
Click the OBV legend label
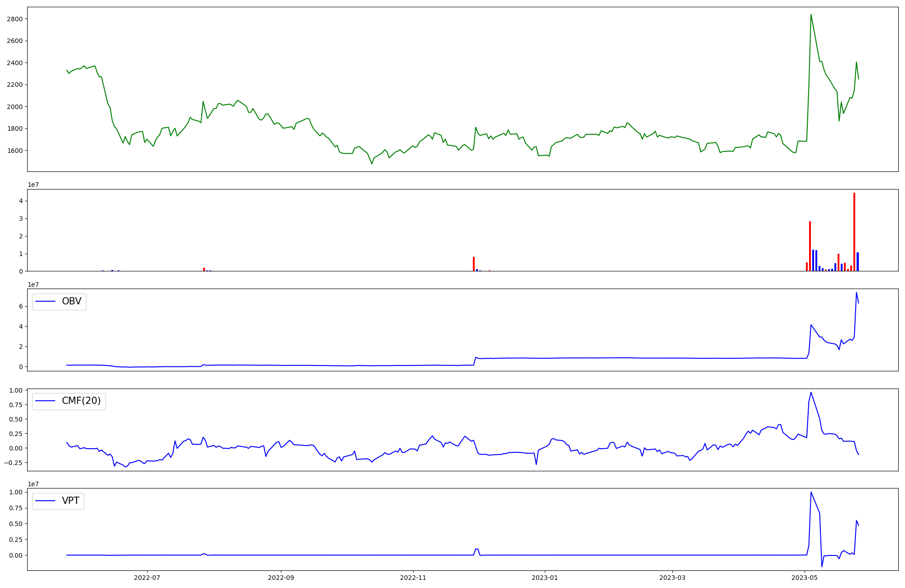pyautogui.click(x=71, y=302)
